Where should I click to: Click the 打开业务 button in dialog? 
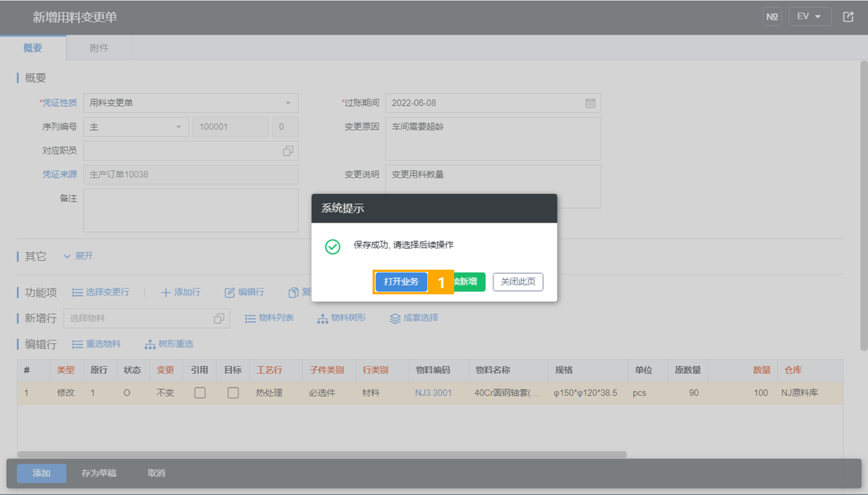pos(401,281)
